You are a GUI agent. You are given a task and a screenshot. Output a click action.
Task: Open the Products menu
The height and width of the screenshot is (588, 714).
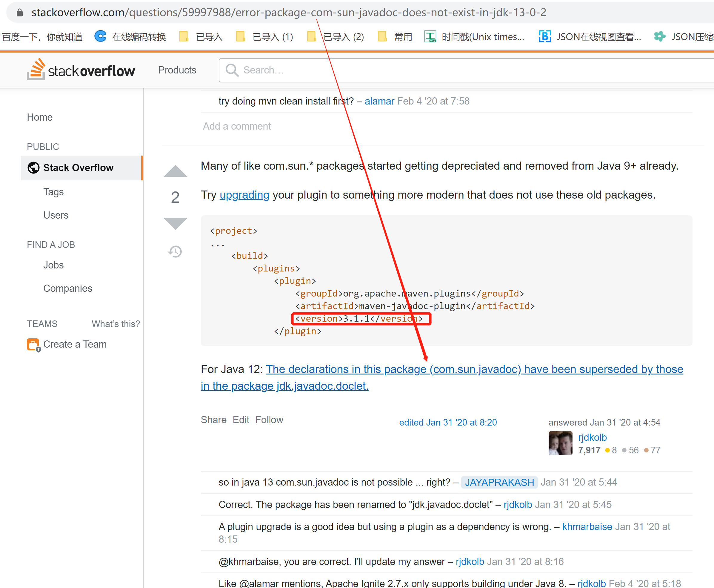[x=177, y=70]
